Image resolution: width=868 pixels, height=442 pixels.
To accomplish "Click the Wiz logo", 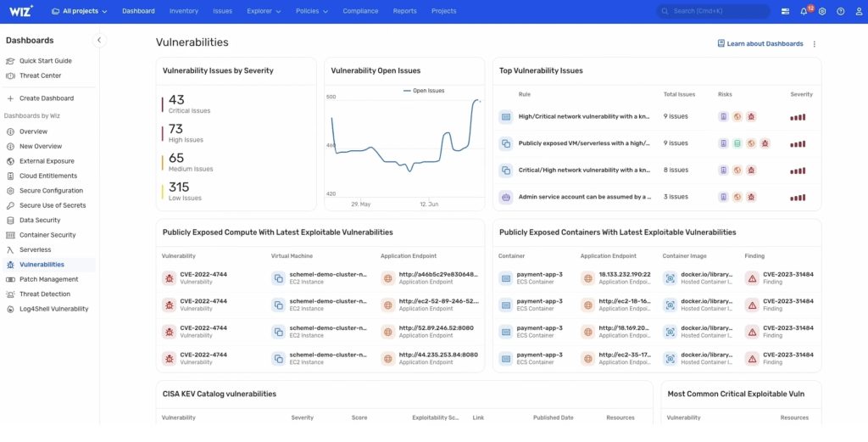I will [19, 11].
